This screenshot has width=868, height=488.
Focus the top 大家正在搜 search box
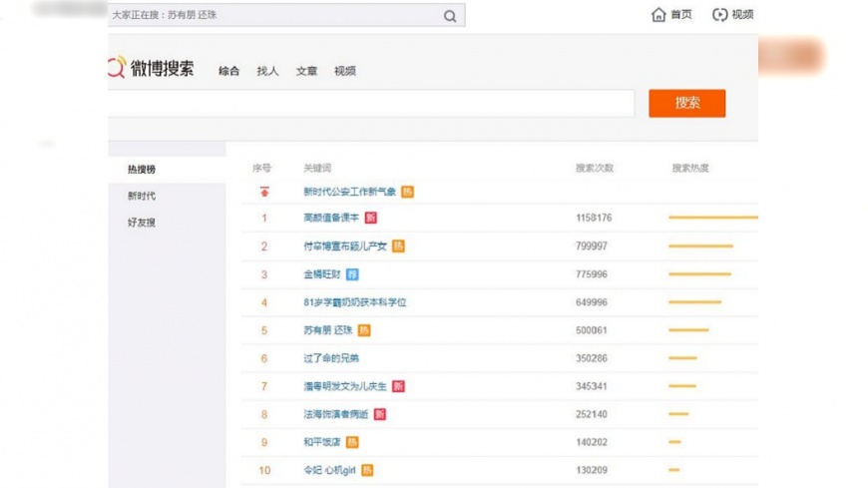pos(286,15)
